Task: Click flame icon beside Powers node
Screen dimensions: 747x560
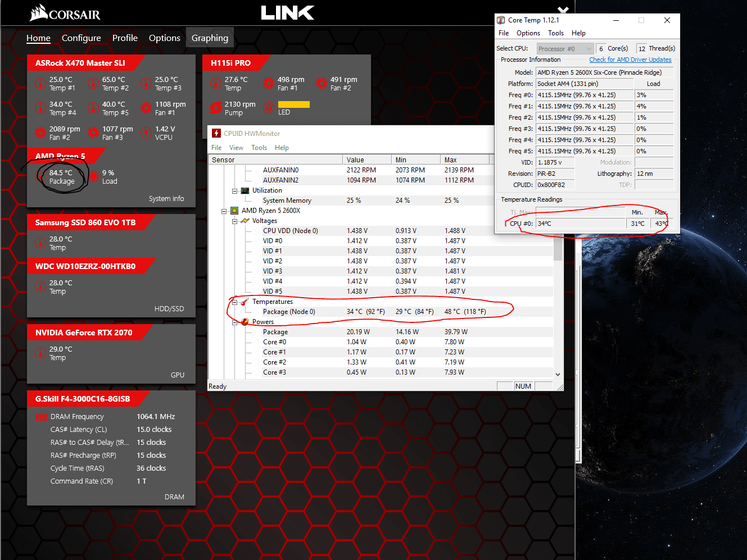Action: point(245,322)
